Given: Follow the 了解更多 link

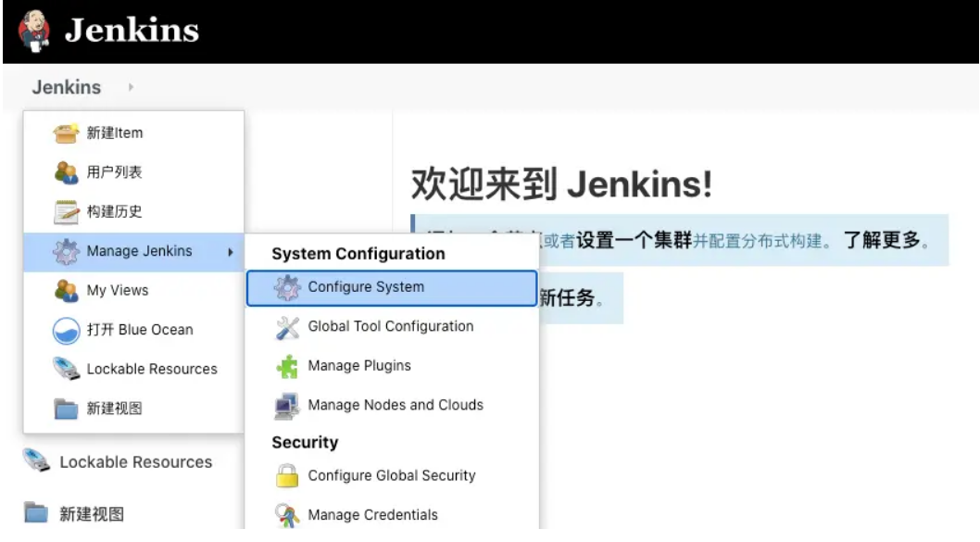Looking at the screenshot, I should click(x=882, y=240).
